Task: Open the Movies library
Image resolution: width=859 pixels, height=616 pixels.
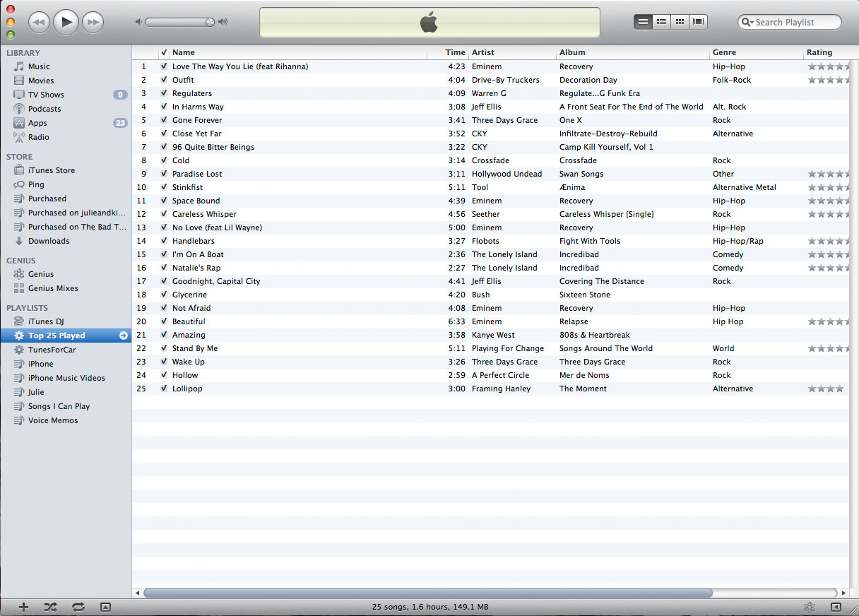Action: pyautogui.click(x=41, y=81)
